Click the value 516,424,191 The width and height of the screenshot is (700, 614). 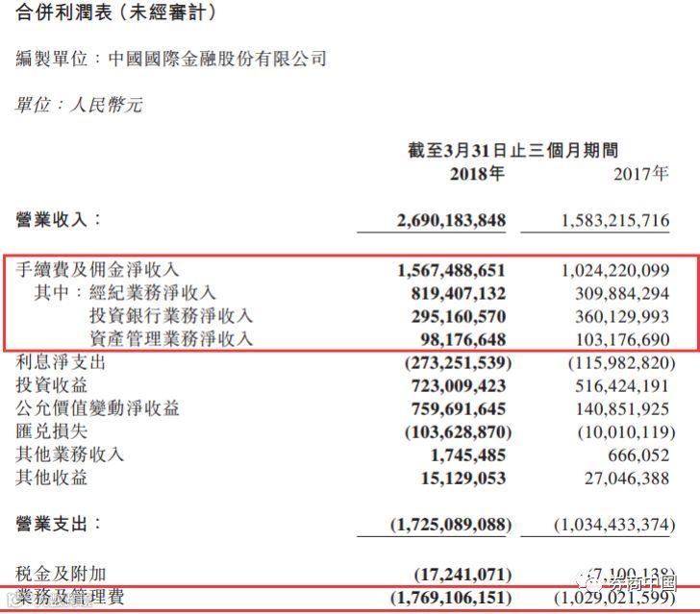click(x=622, y=386)
